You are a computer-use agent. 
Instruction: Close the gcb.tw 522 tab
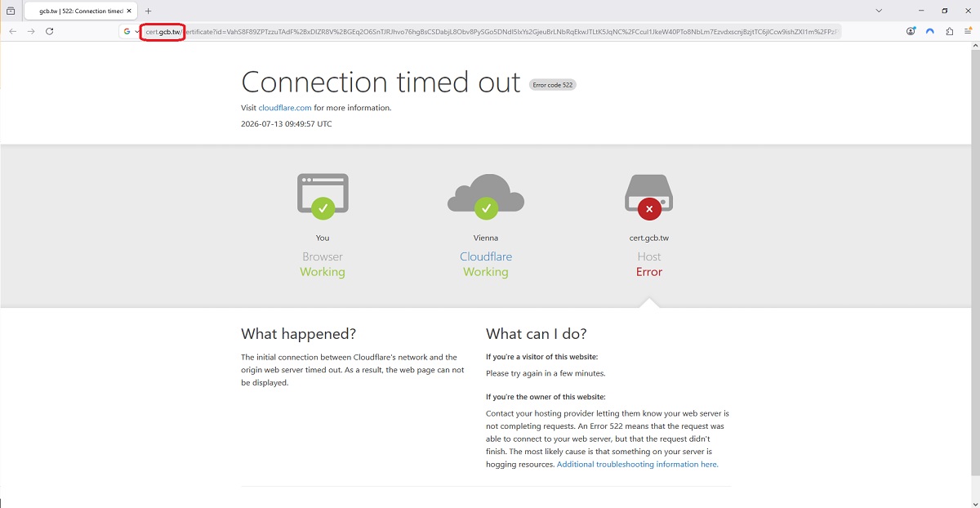coord(129,11)
